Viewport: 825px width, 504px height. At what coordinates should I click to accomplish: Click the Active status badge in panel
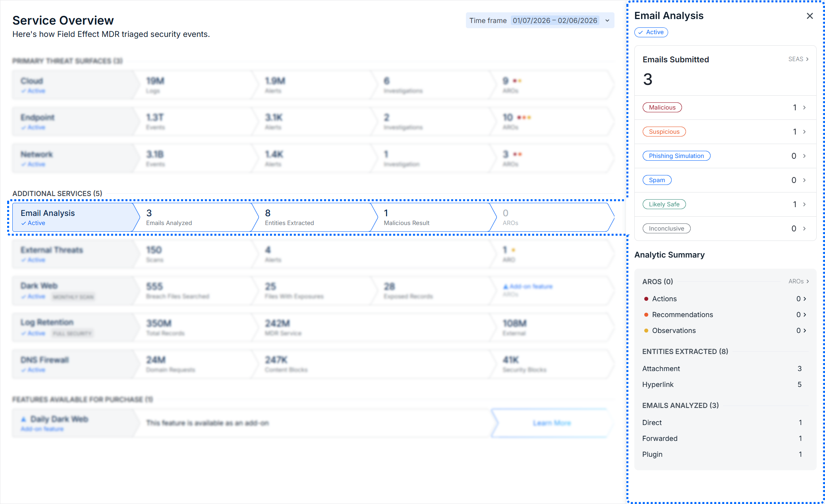(x=651, y=32)
